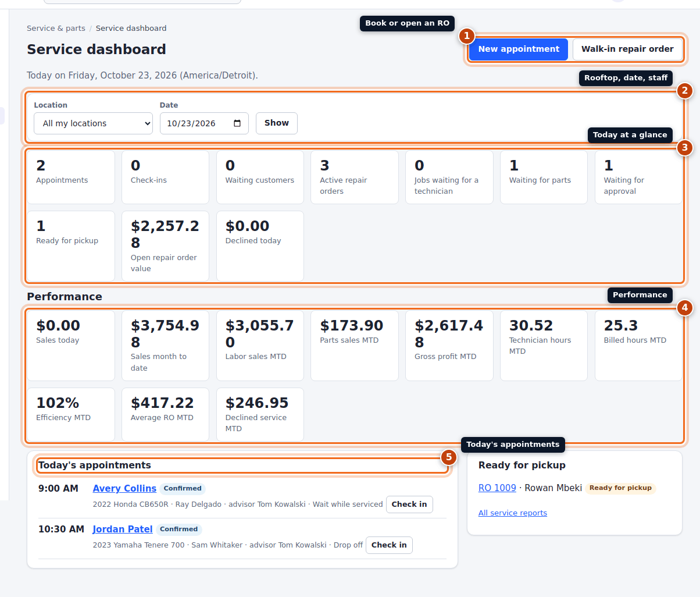The width and height of the screenshot is (700, 597).
Task: Click the Billed hours MTD card
Action: point(638,346)
